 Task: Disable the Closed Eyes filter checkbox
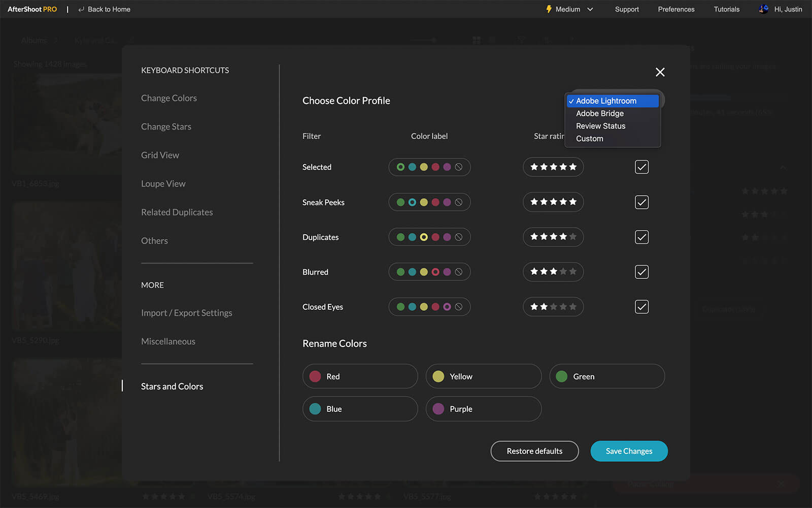tap(641, 307)
